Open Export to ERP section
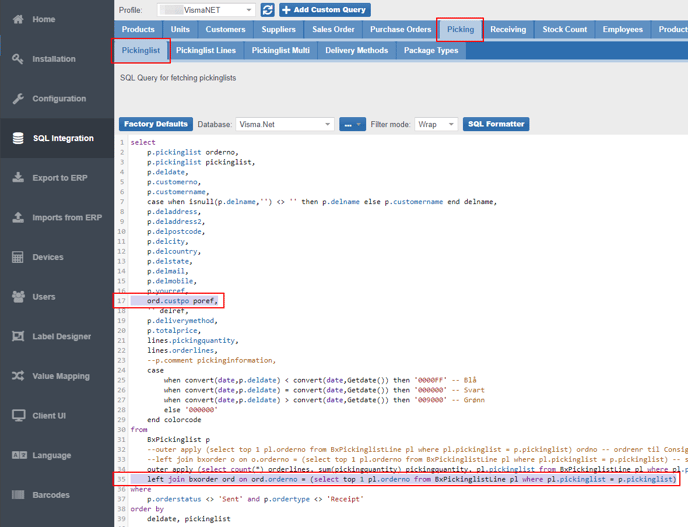This screenshot has width=688, height=527. tap(57, 178)
